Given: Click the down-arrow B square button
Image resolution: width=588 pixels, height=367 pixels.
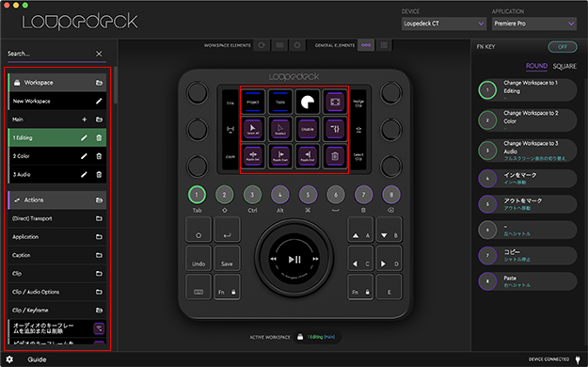Looking at the screenshot, I should coord(389,230).
